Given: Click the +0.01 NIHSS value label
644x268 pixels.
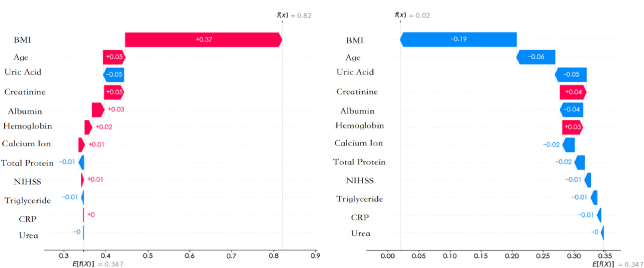Looking at the screenshot, I should 95,179.
